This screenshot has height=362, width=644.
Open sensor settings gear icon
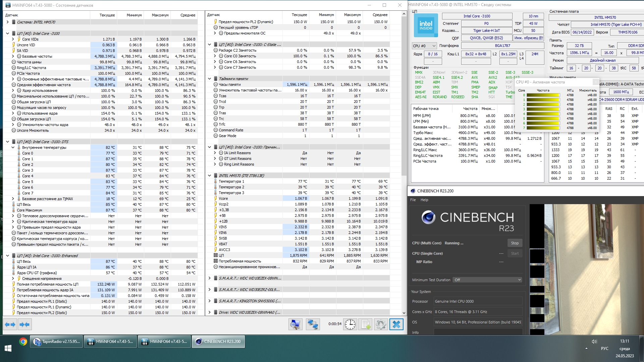(x=381, y=324)
